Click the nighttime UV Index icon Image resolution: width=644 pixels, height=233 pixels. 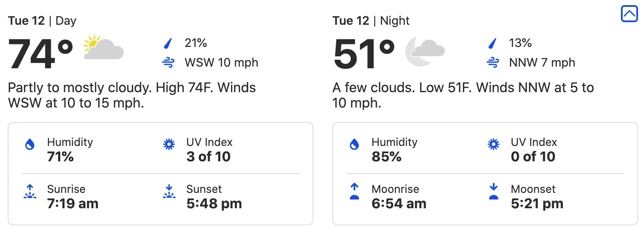pyautogui.click(x=494, y=145)
